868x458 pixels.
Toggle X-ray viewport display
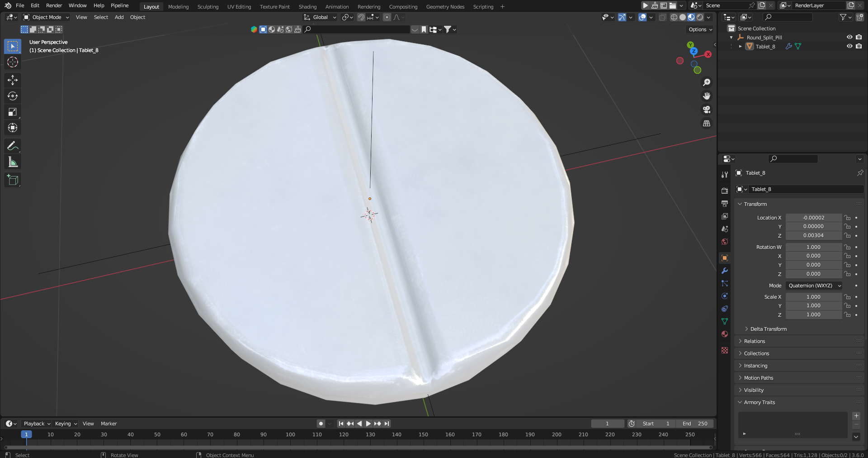[x=662, y=17]
